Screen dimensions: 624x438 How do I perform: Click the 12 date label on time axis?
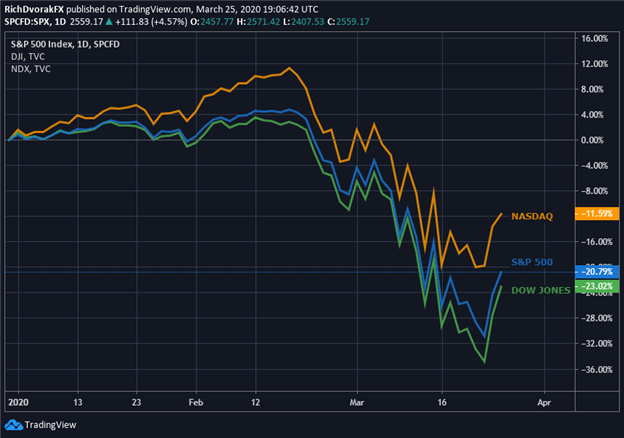(x=255, y=403)
